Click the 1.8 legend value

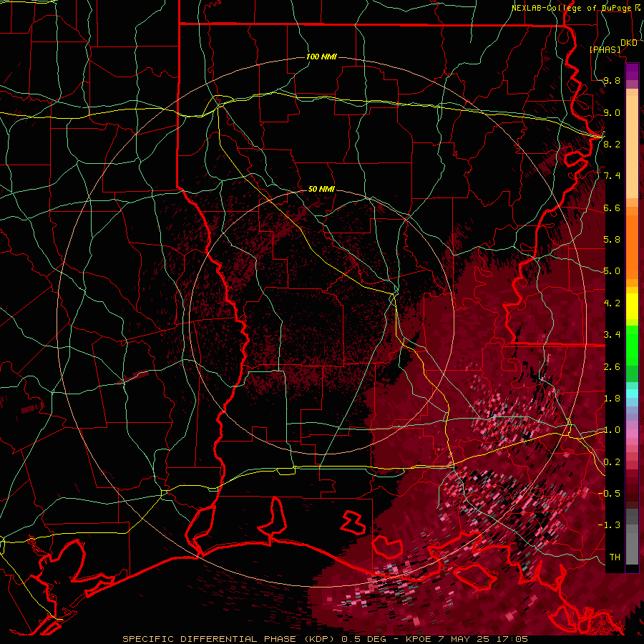(x=612, y=399)
